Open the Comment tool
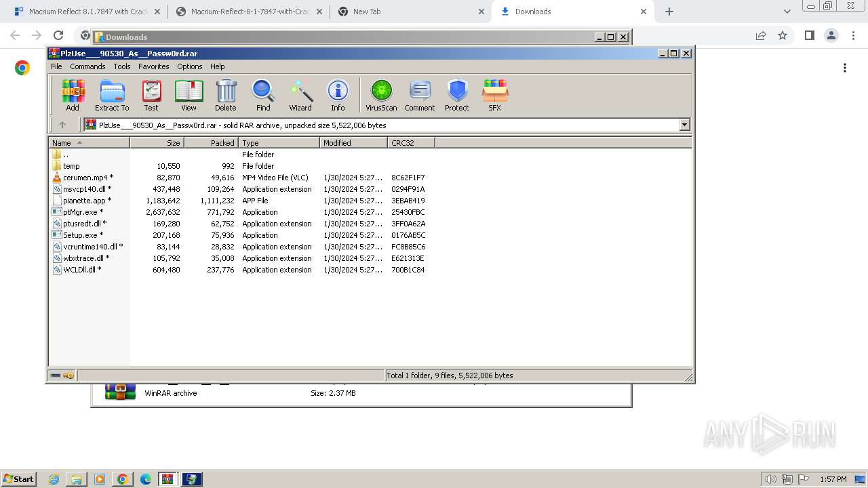 click(x=420, y=95)
